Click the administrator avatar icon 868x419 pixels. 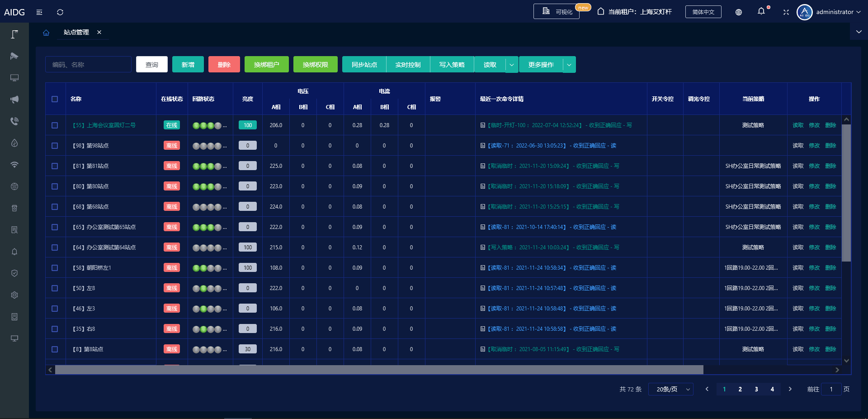click(x=805, y=12)
